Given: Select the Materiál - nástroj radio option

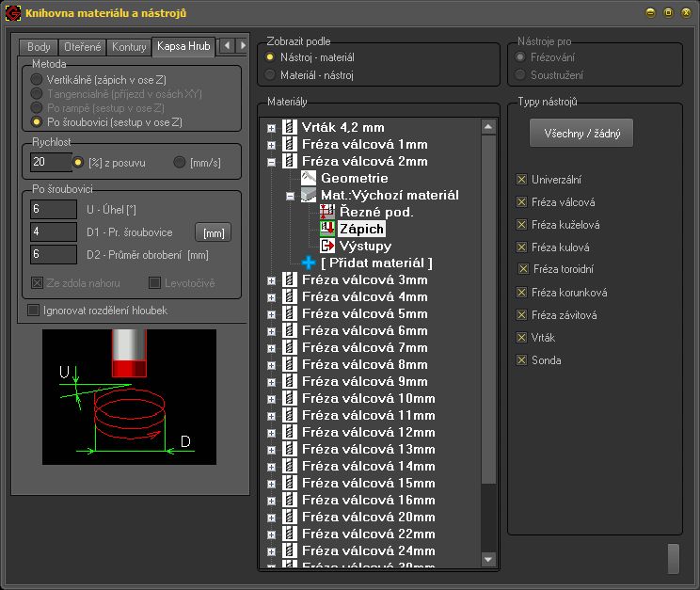Looking at the screenshot, I should tap(271, 74).
